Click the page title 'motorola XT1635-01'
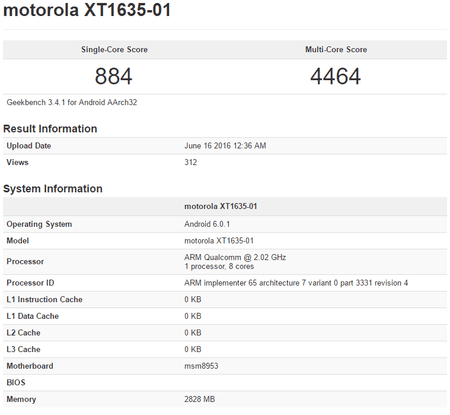This screenshot has width=450, height=415. [87, 10]
